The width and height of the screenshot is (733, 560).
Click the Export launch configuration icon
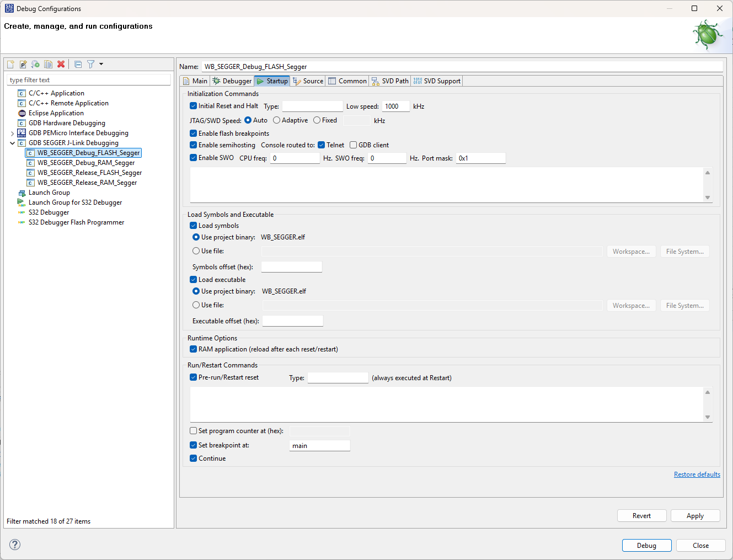click(35, 64)
